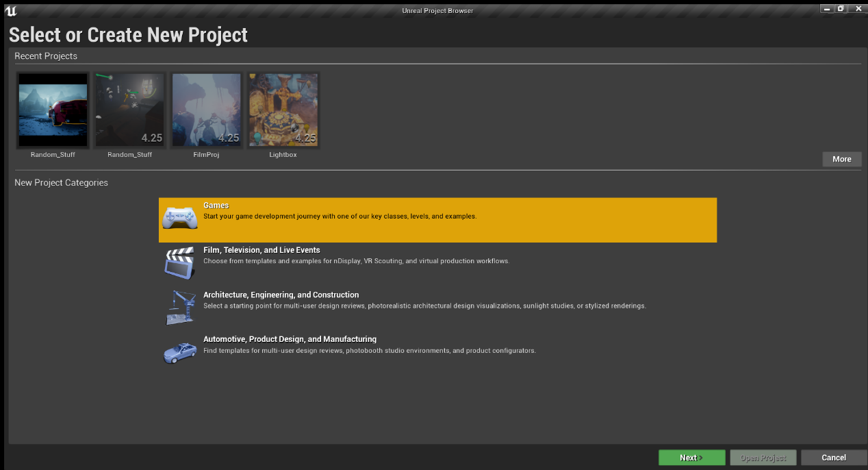The image size is (868, 470).
Task: Pick Architecture, Engineering, and Construction category
Action: click(281, 295)
